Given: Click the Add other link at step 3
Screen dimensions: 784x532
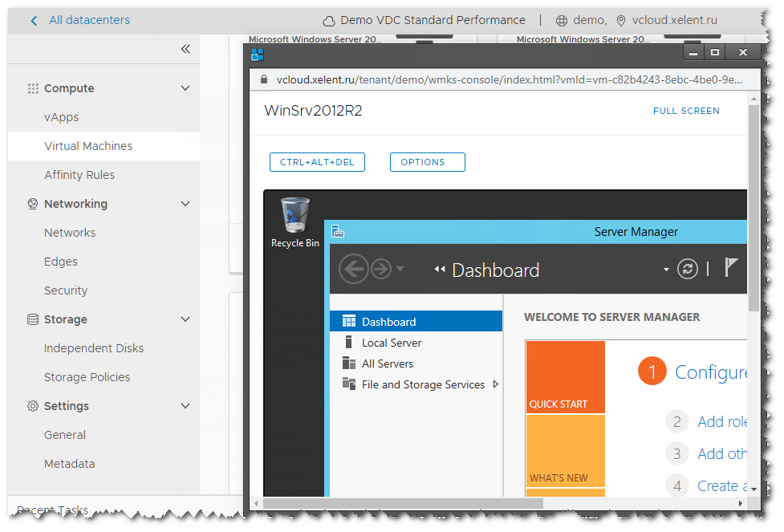Looking at the screenshot, I should pyautogui.click(x=722, y=453).
